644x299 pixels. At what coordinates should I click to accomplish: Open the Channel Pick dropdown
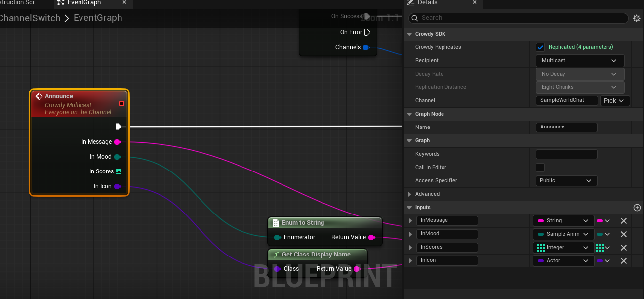[x=615, y=101]
